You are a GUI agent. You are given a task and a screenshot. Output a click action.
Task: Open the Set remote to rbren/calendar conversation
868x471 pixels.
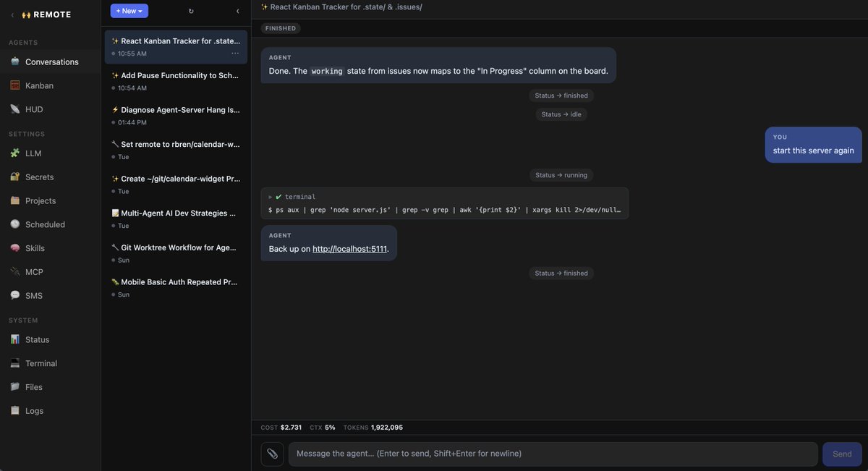coord(176,150)
